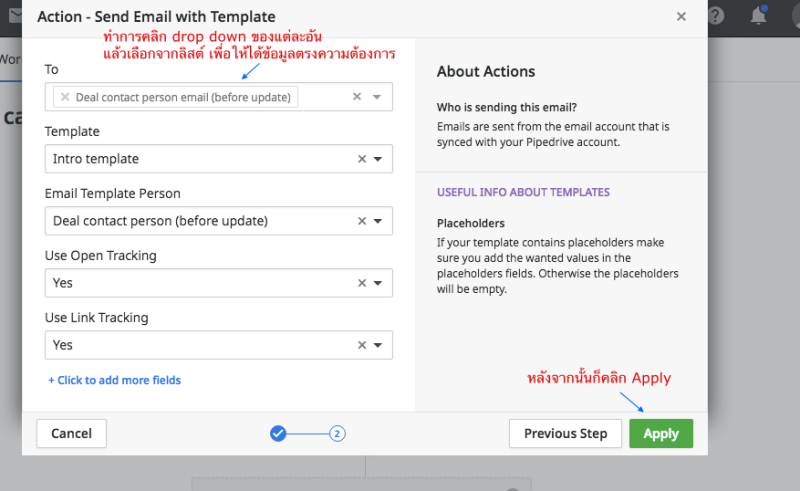This screenshot has width=800, height=491.
Task: Open the Use Open Tracking dropdown
Action: click(x=378, y=283)
